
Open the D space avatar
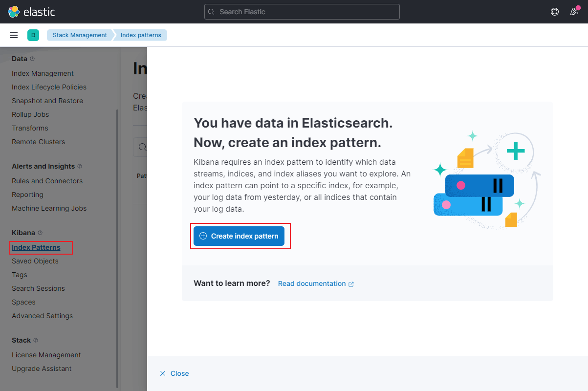33,35
